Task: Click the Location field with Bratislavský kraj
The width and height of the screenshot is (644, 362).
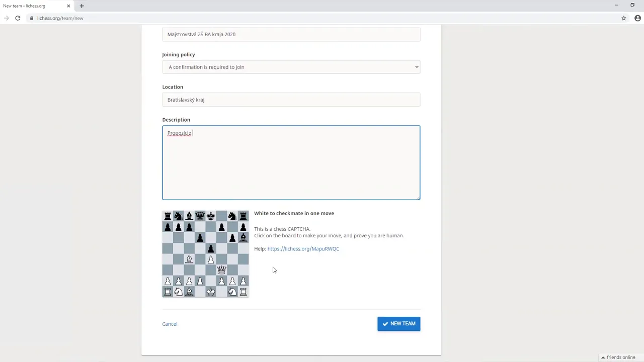Action: tap(291, 100)
